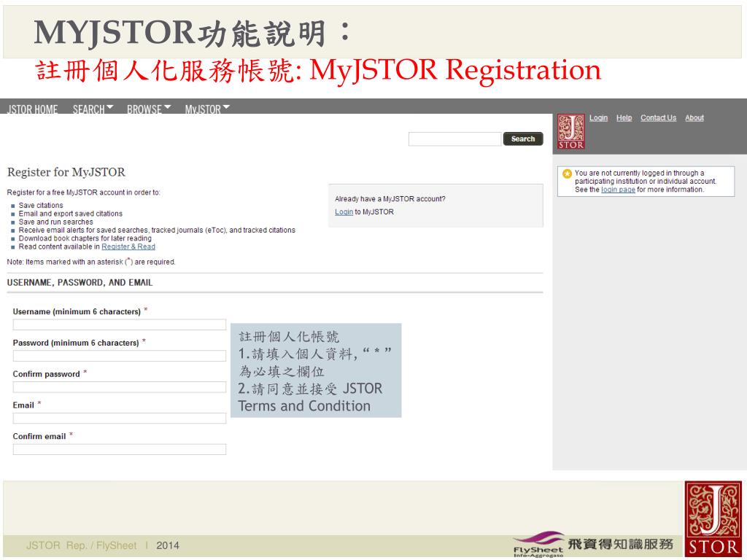Open the BROWSE menu
The height and width of the screenshot is (560, 747).
pos(144,109)
